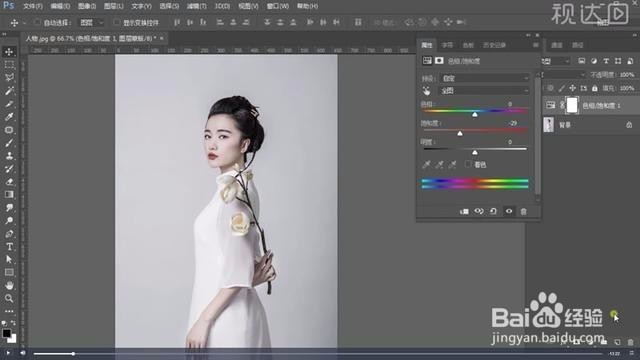Open the layer Fill 100% dropdown
This screenshot has height=360, width=640.
[x=627, y=88]
